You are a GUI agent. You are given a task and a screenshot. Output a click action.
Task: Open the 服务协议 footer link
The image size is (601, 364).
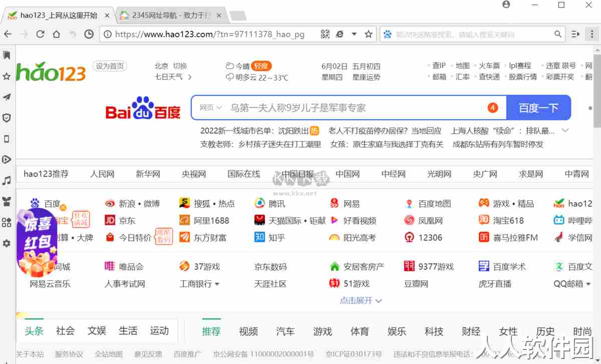pyautogui.click(x=69, y=354)
